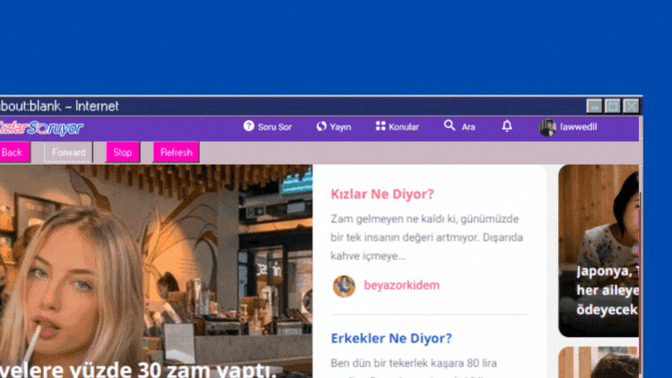Click the comment text starting 'Zam gelmeyen'
Viewport: 672px width, 378px height.
point(427,237)
